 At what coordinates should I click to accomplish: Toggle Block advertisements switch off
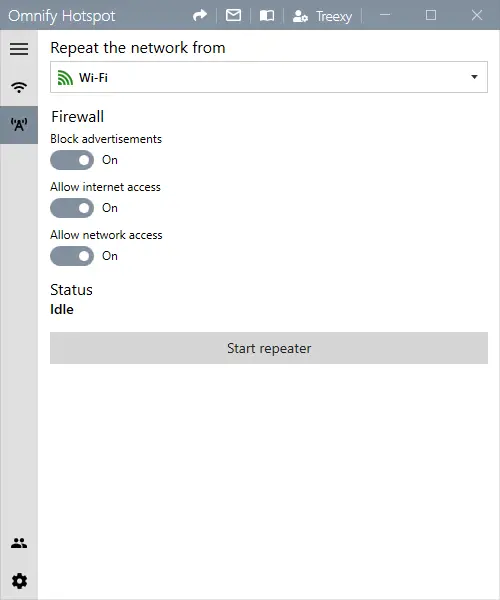tap(72, 160)
